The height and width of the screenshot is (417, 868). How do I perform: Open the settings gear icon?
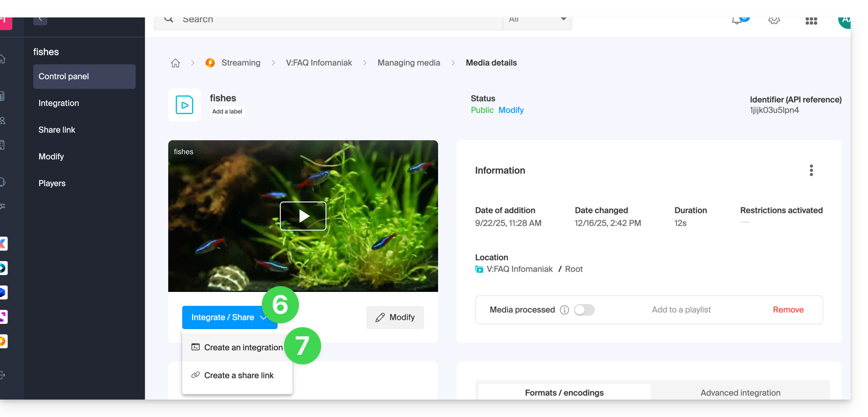(774, 20)
